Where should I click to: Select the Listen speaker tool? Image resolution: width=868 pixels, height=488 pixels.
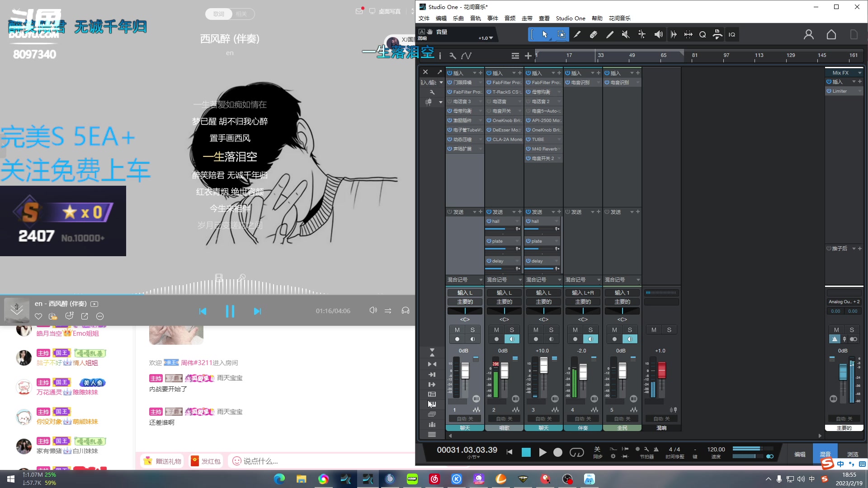(658, 34)
